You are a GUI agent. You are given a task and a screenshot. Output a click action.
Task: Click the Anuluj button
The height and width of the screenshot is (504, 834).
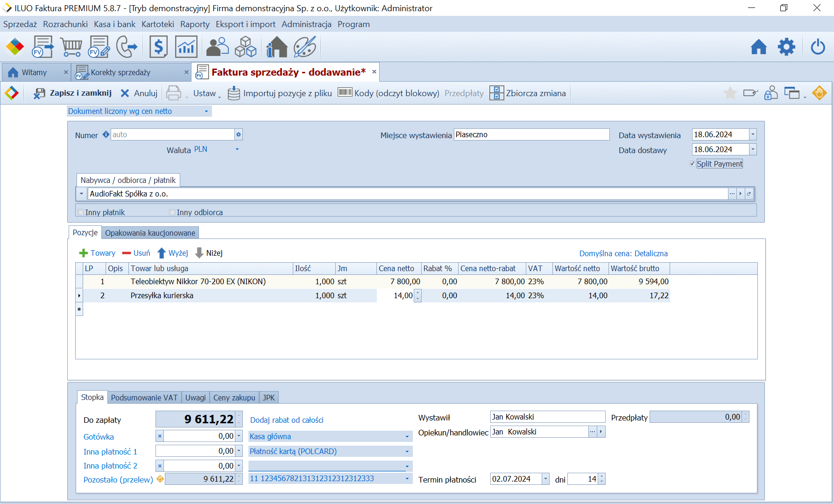(139, 93)
